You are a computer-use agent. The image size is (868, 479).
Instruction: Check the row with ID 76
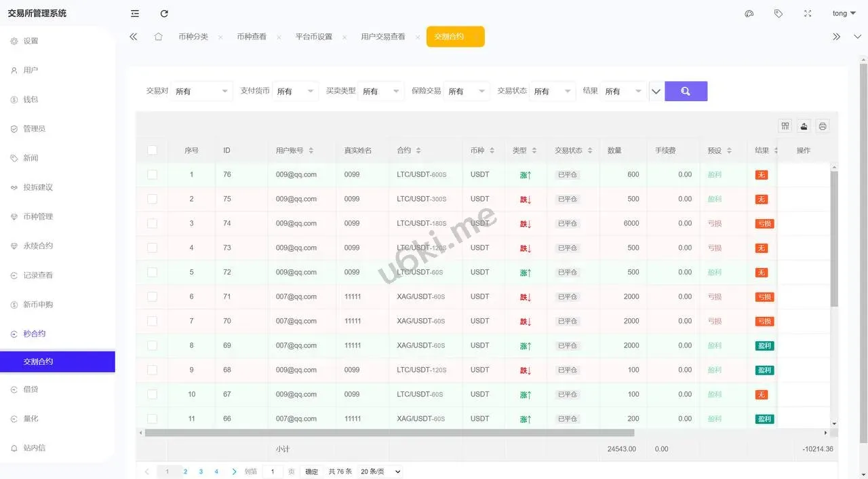click(x=152, y=174)
